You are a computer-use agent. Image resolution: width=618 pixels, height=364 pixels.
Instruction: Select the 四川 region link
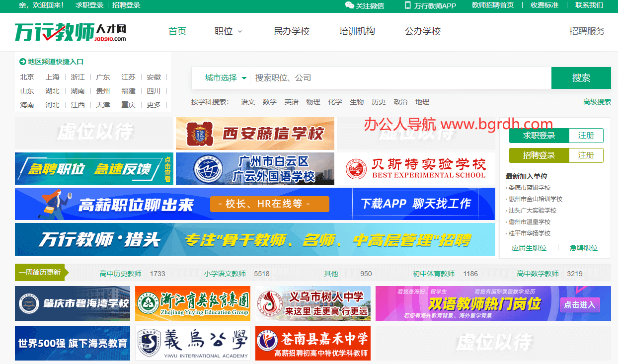click(x=154, y=91)
